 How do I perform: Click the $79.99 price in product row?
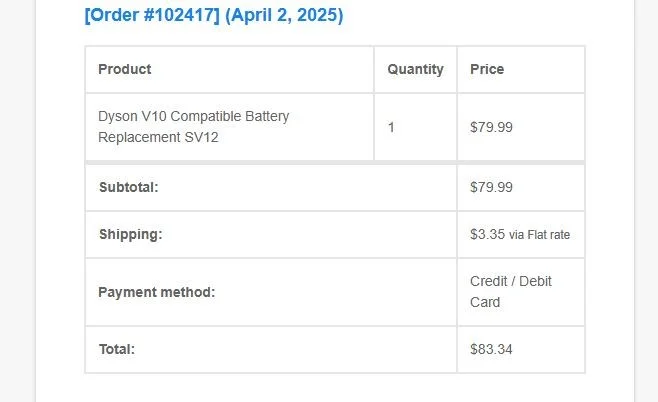pos(491,127)
